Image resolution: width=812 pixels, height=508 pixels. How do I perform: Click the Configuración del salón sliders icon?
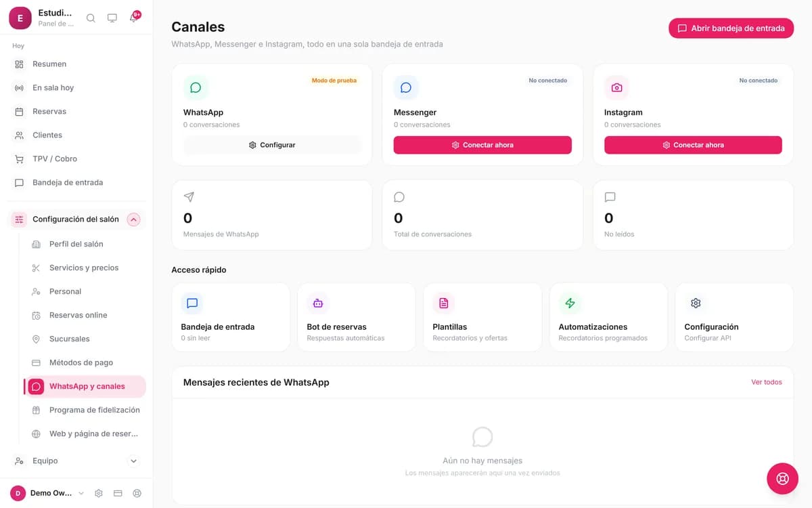point(19,219)
